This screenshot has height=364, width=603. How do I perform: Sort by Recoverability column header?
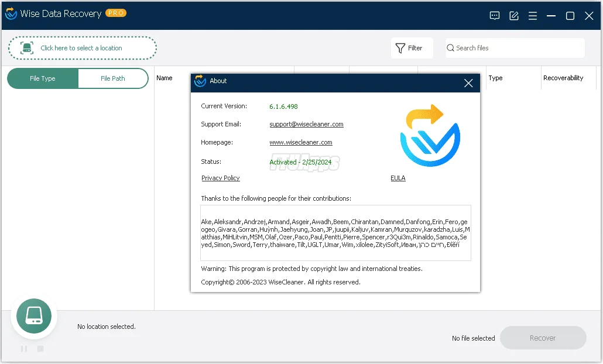click(x=563, y=78)
